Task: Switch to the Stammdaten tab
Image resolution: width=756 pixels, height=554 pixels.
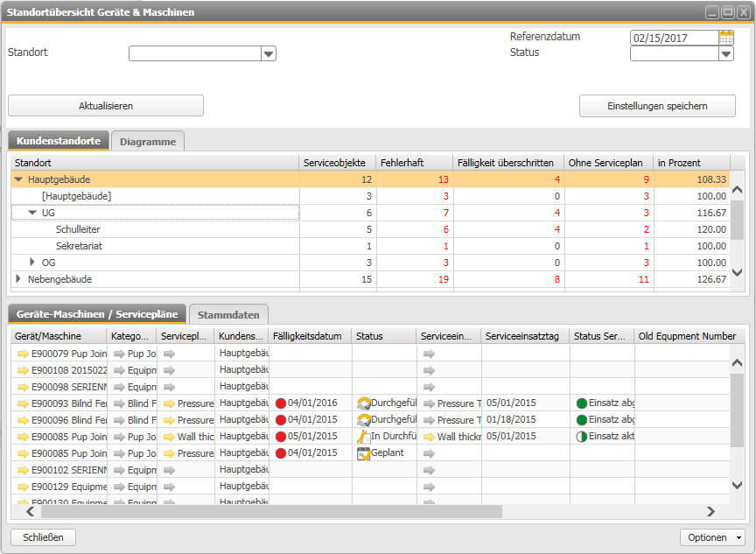Action: 229,314
